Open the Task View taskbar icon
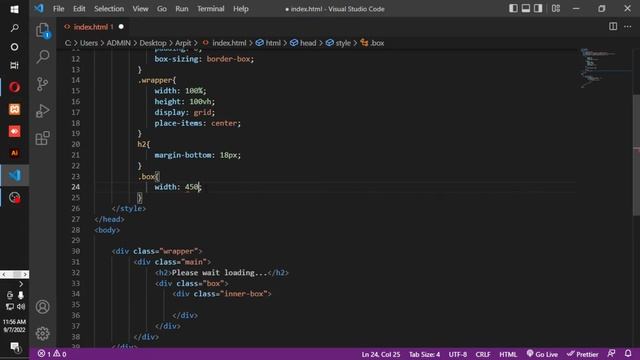640x360 pixels. [x=14, y=65]
